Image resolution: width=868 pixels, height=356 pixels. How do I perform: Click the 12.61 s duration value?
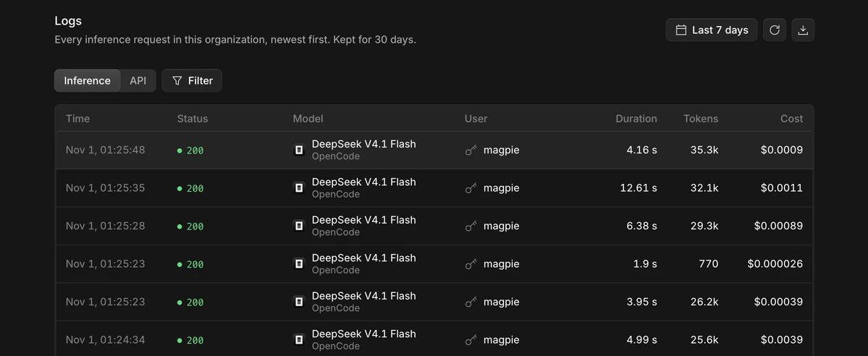pyautogui.click(x=639, y=188)
